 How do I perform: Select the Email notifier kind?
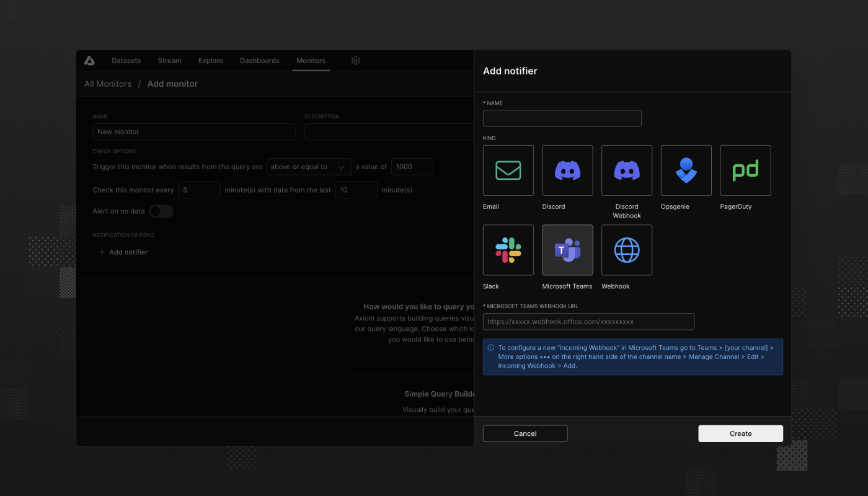508,170
